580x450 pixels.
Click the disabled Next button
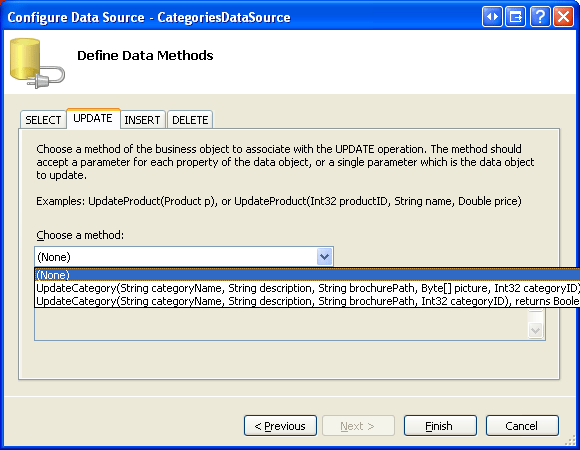pyautogui.click(x=358, y=426)
